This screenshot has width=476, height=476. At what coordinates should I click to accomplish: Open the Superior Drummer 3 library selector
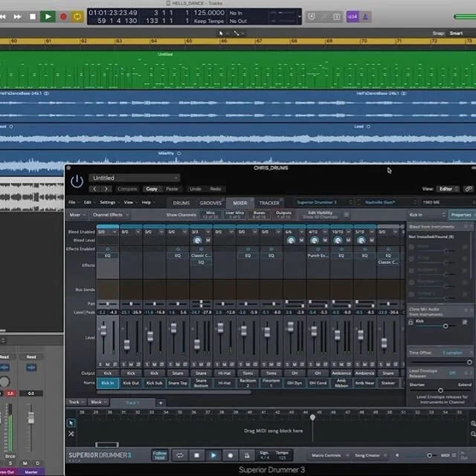324,202
